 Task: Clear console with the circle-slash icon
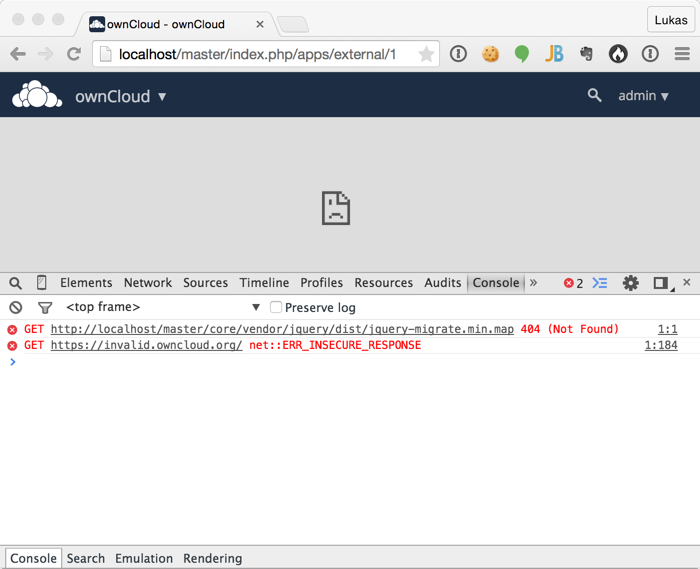(x=15, y=308)
